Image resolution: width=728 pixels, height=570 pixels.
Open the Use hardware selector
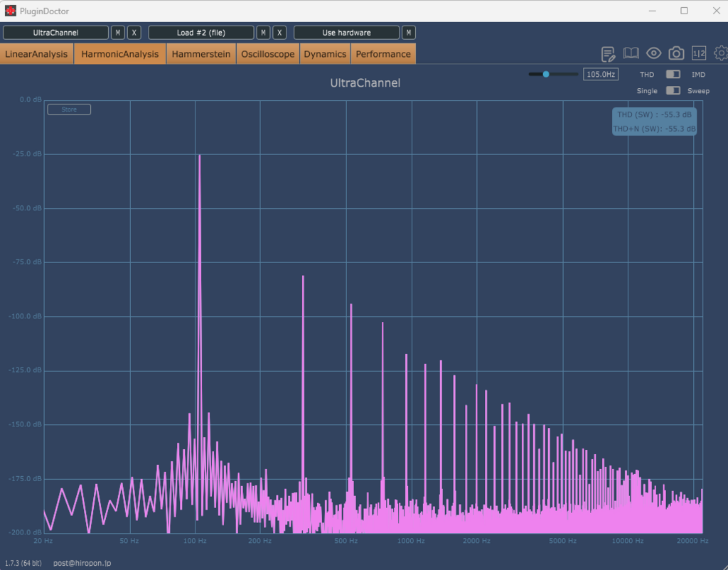click(x=346, y=33)
